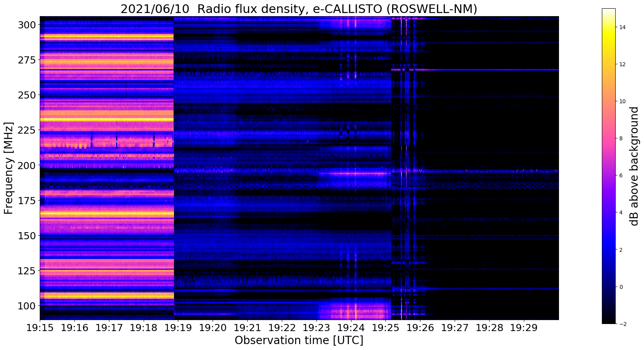This screenshot has width=644, height=350.
Task: Click the white top end of the colorbar
Action: pyautogui.click(x=609, y=11)
